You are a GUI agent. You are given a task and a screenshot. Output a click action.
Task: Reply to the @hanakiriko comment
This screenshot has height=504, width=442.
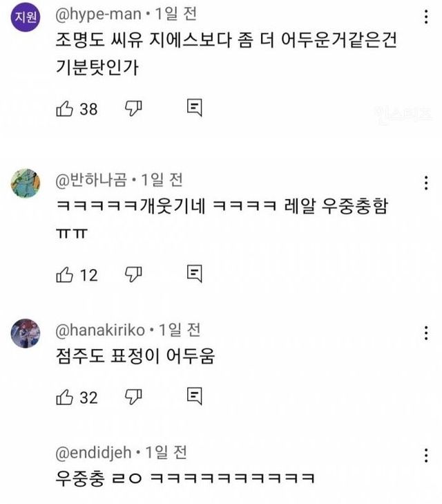pyautogui.click(x=194, y=397)
